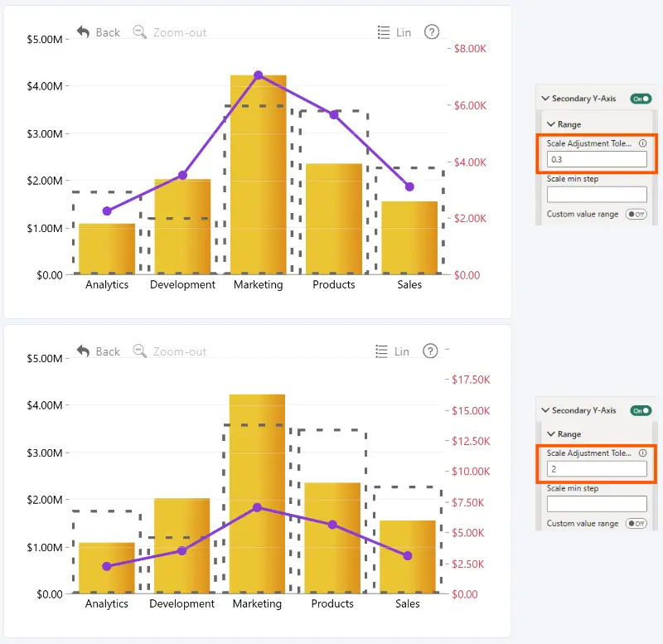
Task: Click info icon beside bottom Scale Adjustment Tolerance
Action: pyautogui.click(x=643, y=453)
